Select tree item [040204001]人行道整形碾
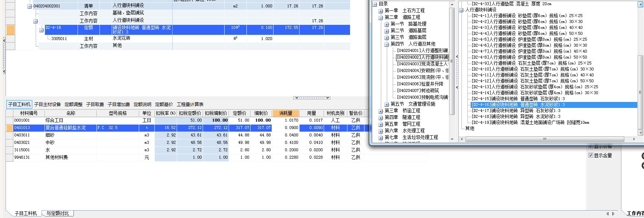 (422, 51)
